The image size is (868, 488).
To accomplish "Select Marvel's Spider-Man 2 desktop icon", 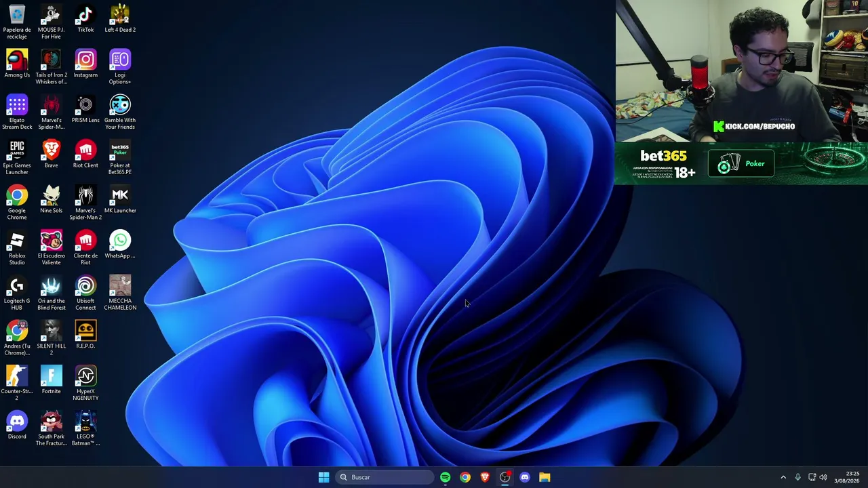I will pos(85,203).
